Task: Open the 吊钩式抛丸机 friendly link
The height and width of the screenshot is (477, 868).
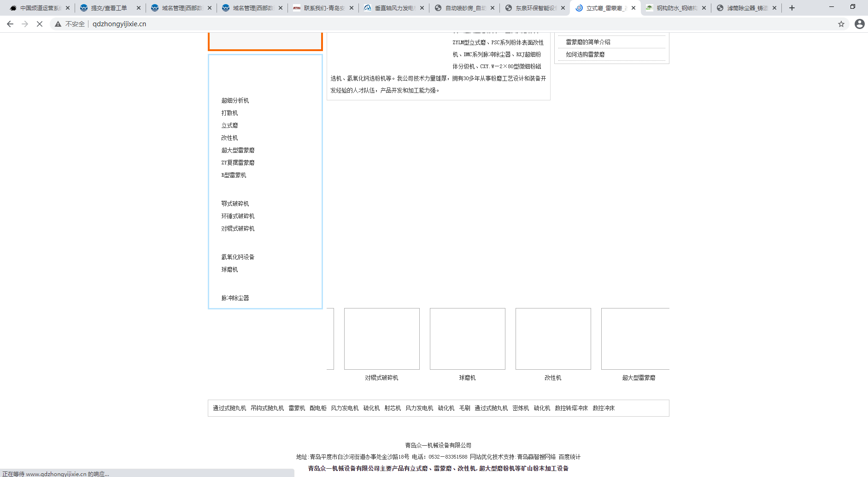Action: pos(267,408)
